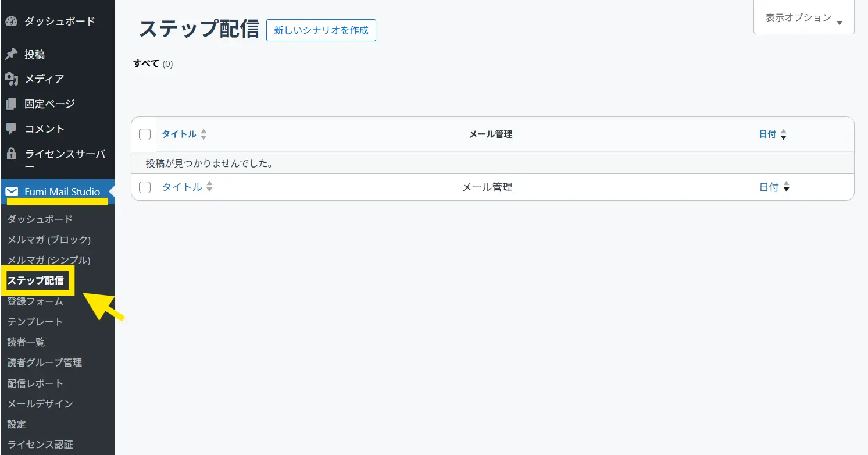Click the envelope icon of Fumi Mail Studio
Viewport: 868px width, 455px height.
pyautogui.click(x=12, y=192)
